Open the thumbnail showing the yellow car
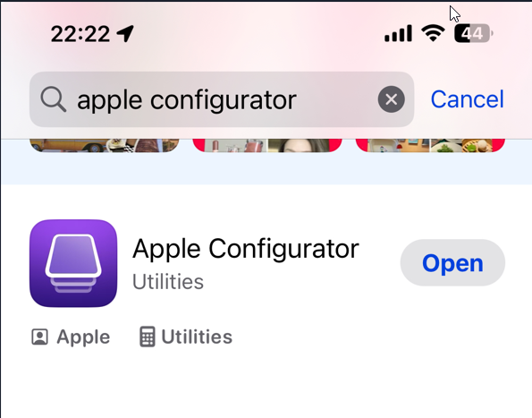 point(105,145)
